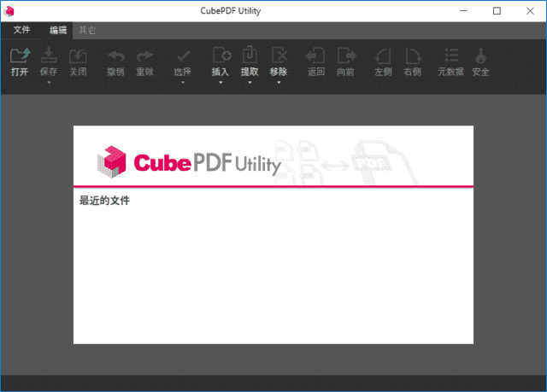
Task: Click the 移除 (Remove) page icon
Action: [279, 57]
